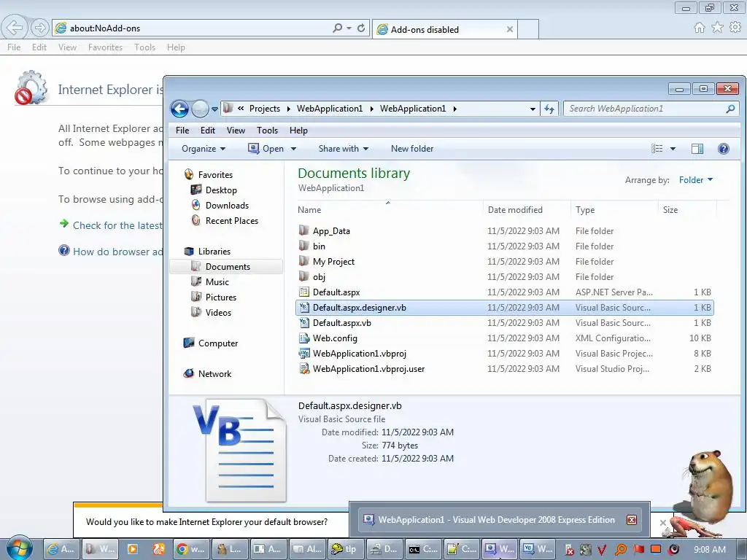The image size is (747, 560).
Task: Click Internet Explorer home icon
Action: click(x=700, y=28)
